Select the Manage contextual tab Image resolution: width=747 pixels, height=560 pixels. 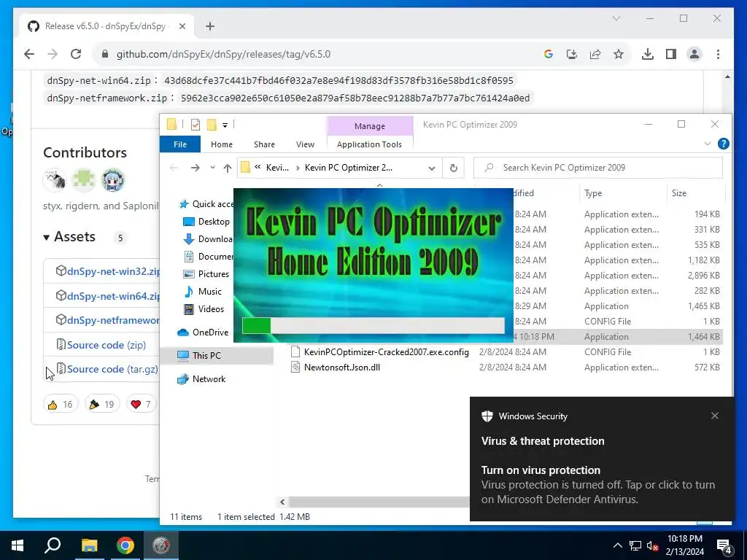click(370, 126)
